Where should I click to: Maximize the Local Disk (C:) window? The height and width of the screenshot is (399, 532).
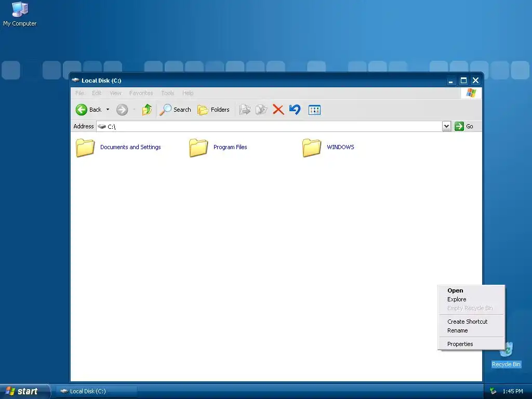click(463, 81)
